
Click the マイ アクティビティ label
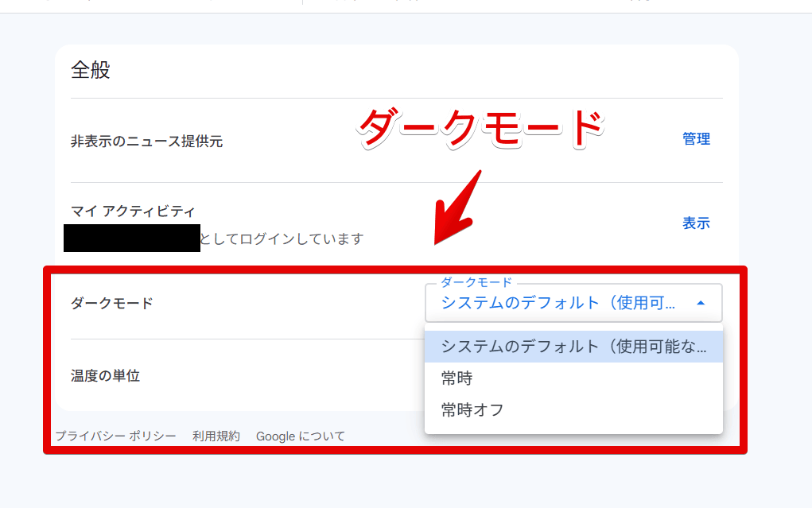[133, 211]
